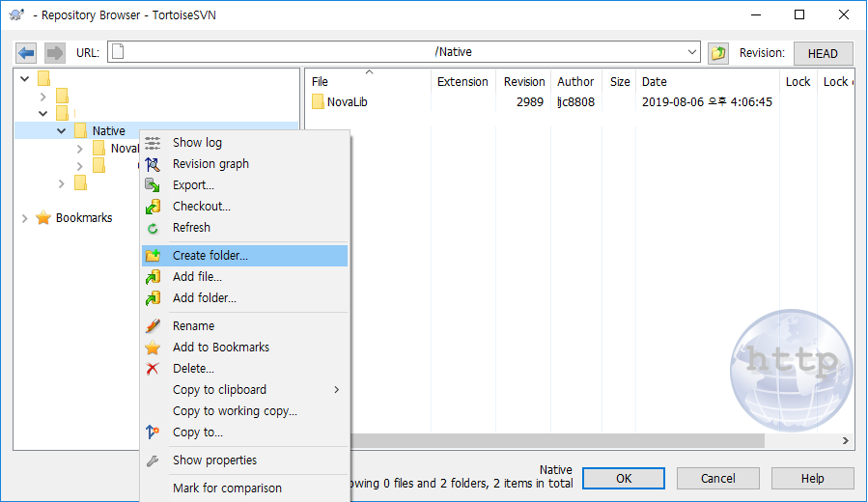Click the TortoiseSVN title bar icon
The width and height of the screenshot is (868, 502).
pos(16,14)
